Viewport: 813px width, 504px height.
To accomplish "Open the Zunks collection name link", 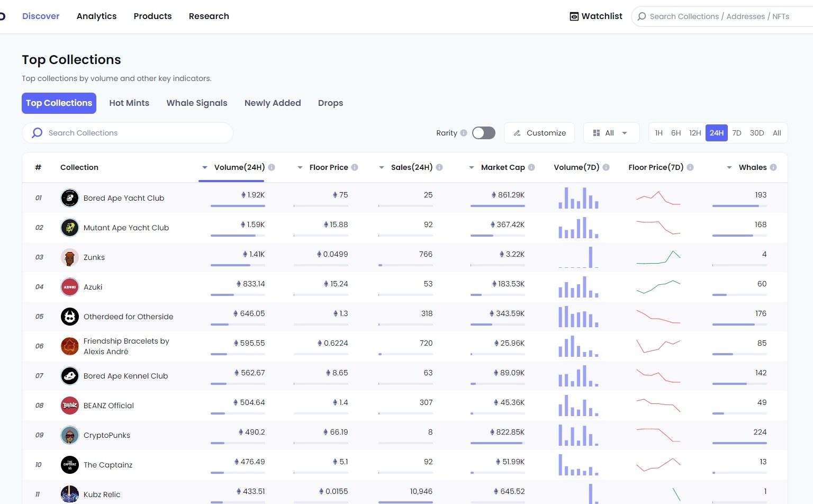I will (94, 257).
